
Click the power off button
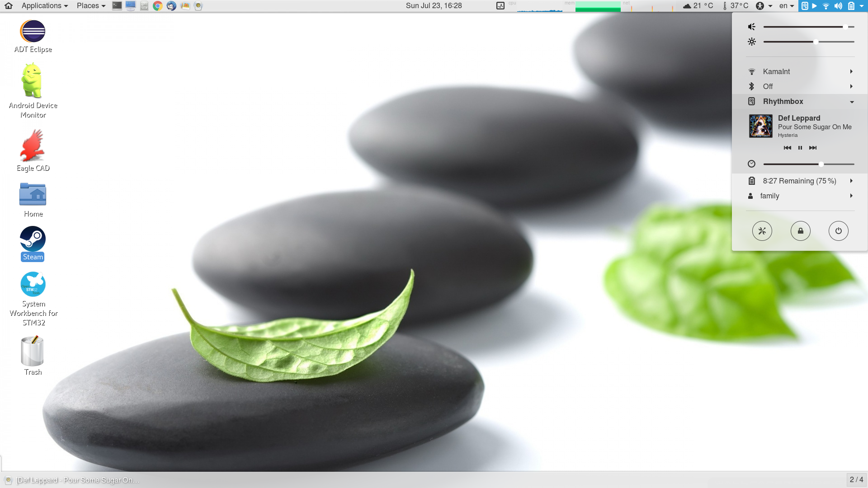point(838,230)
